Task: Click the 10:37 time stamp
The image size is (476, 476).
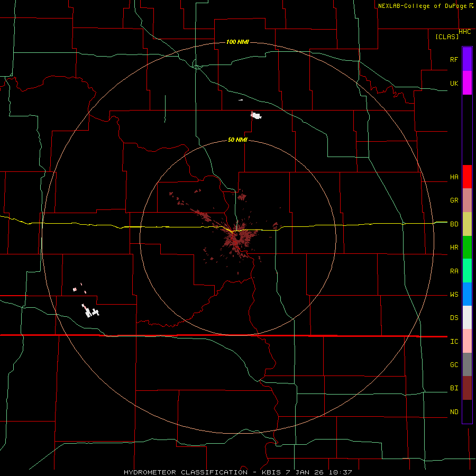Action: (340, 472)
